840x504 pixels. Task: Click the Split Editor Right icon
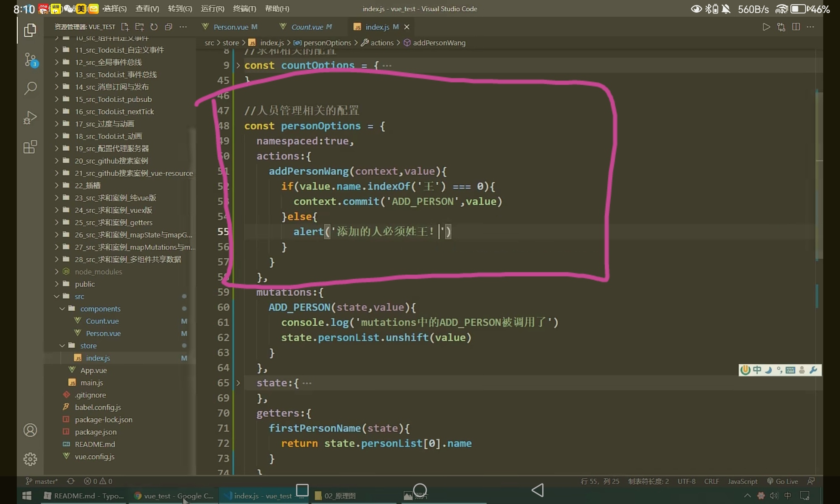coord(795,27)
